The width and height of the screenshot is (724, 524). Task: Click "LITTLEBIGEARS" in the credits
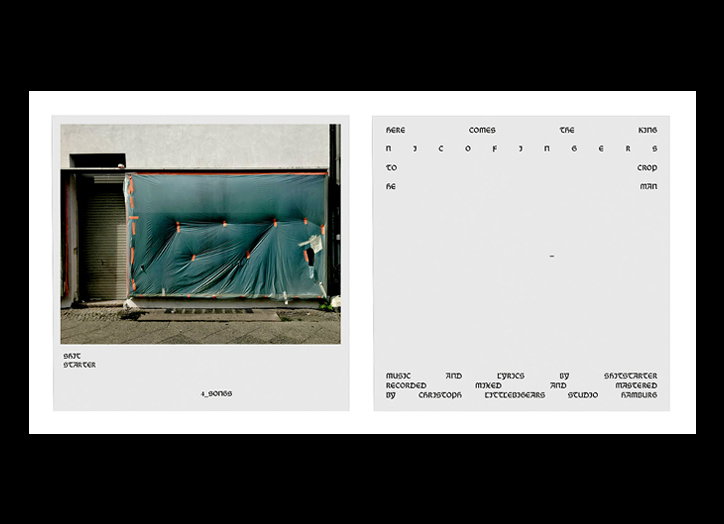[x=515, y=395]
